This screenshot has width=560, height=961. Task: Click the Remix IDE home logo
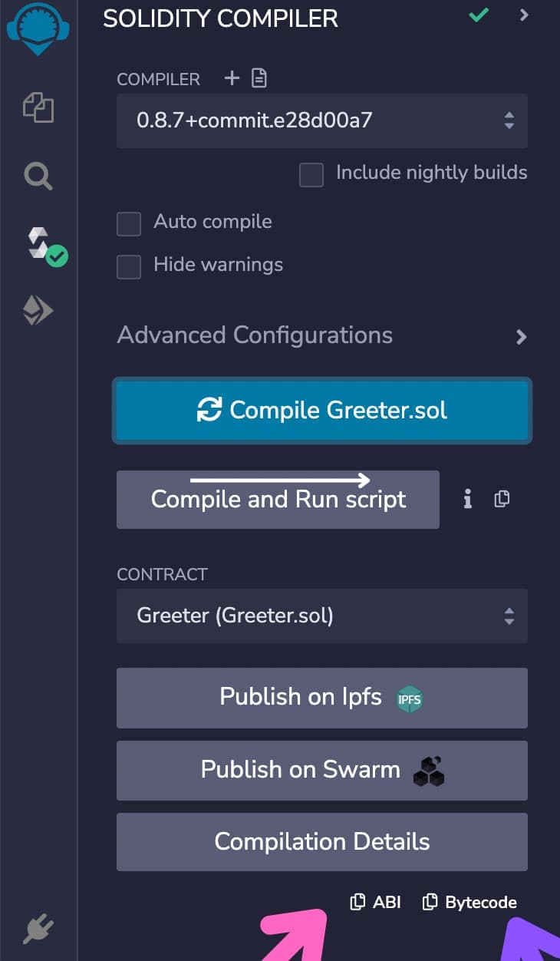38,29
